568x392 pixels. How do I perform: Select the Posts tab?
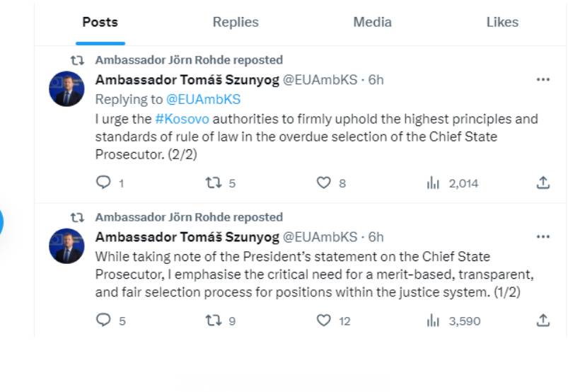100,22
